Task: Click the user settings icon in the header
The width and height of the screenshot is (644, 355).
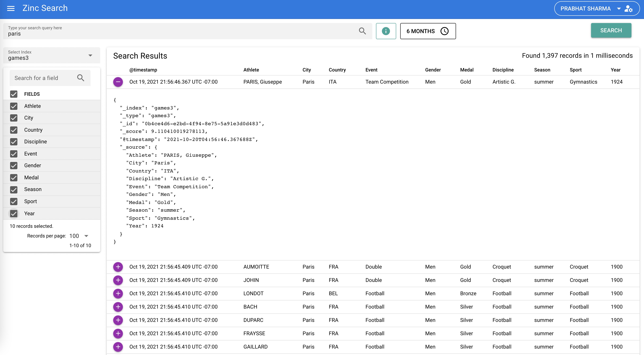Action: 628,9
